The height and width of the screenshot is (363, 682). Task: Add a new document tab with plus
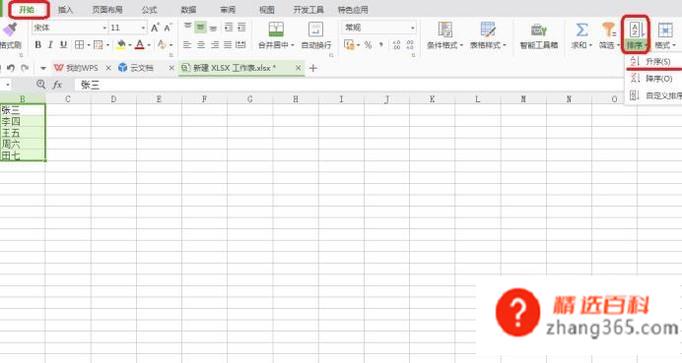point(313,68)
